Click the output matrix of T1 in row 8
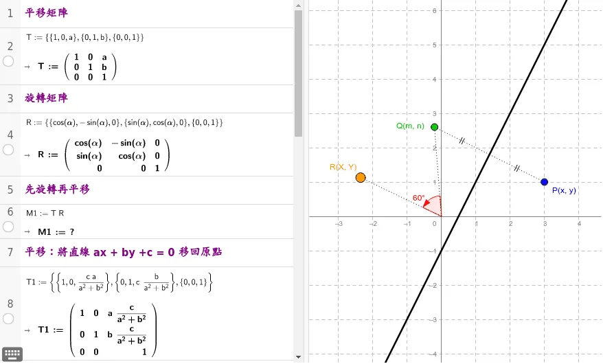603x364 pixels. point(98,330)
